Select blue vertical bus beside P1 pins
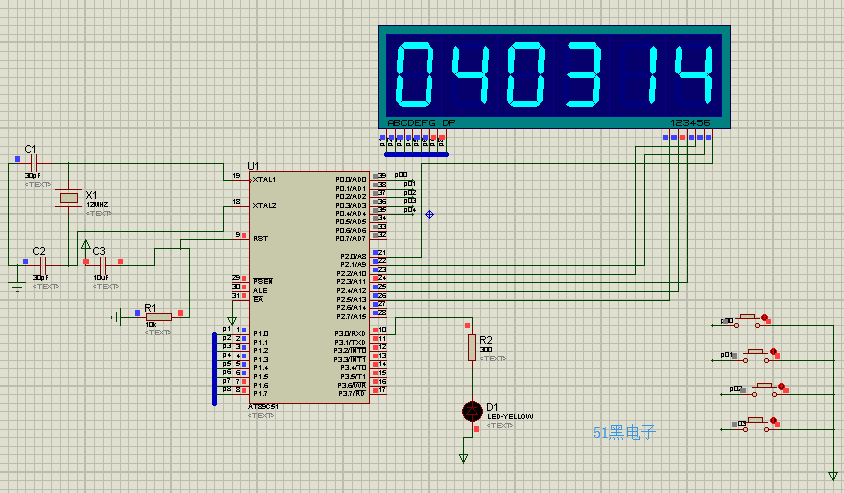Viewport: 844px width, 493px height. [x=214, y=369]
